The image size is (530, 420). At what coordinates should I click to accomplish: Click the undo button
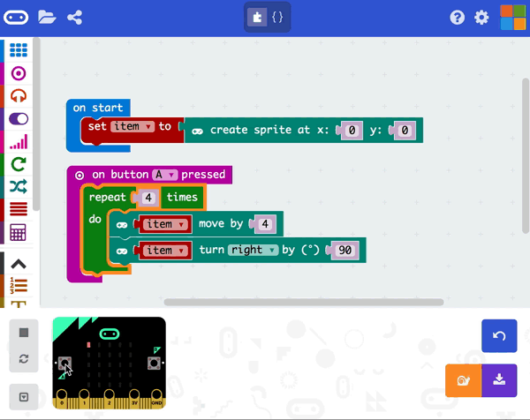499,336
